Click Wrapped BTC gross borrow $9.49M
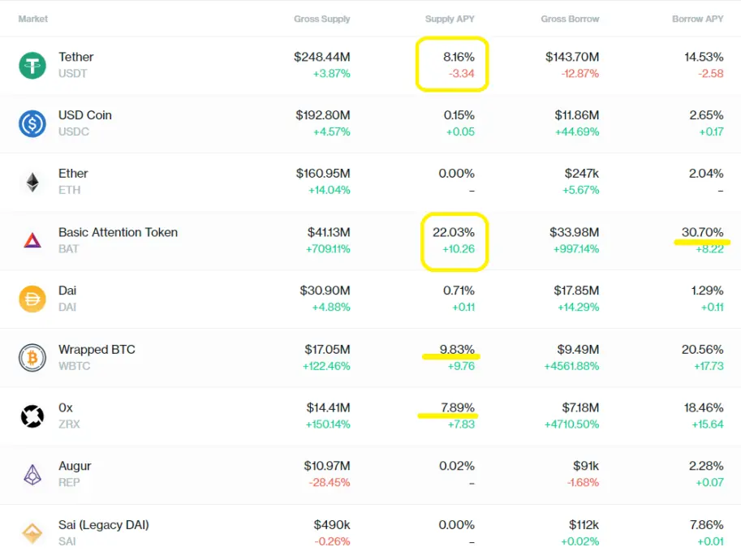The height and width of the screenshot is (560, 741). (578, 350)
